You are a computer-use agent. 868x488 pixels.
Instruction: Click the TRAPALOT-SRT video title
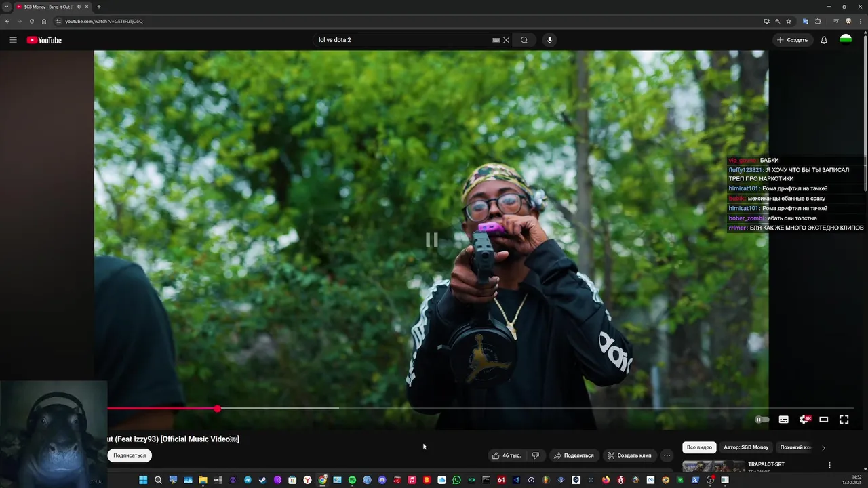pos(766,464)
